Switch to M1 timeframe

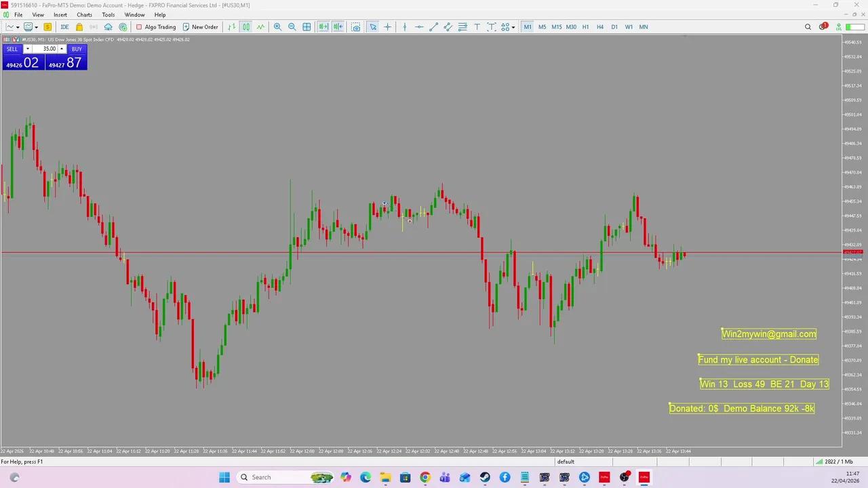(x=528, y=27)
